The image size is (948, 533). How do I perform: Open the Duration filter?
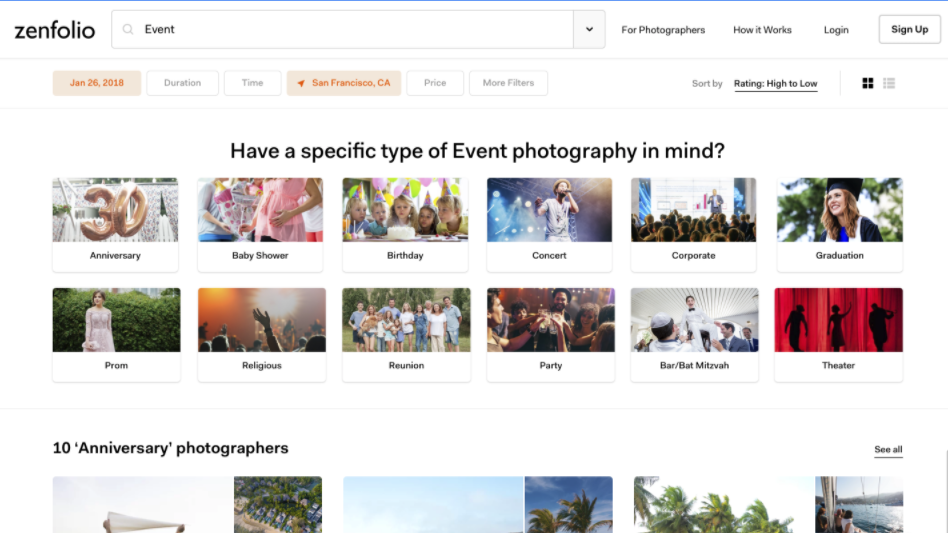pyautogui.click(x=182, y=83)
